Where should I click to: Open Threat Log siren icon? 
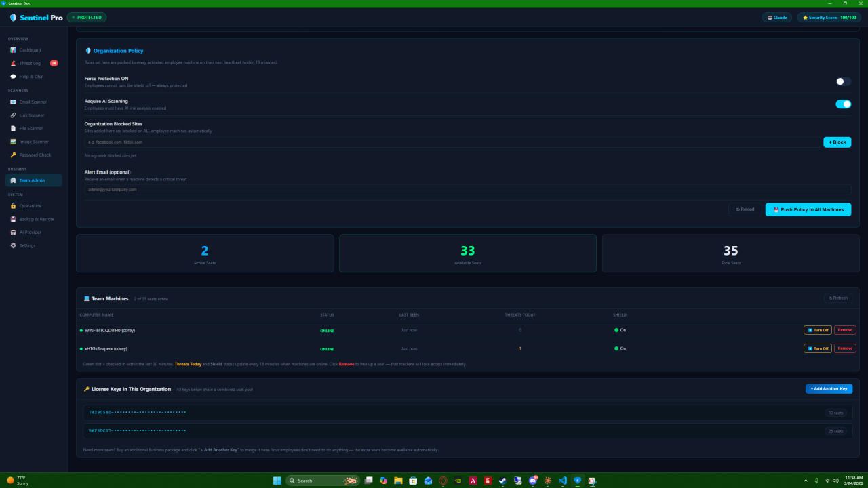point(13,63)
